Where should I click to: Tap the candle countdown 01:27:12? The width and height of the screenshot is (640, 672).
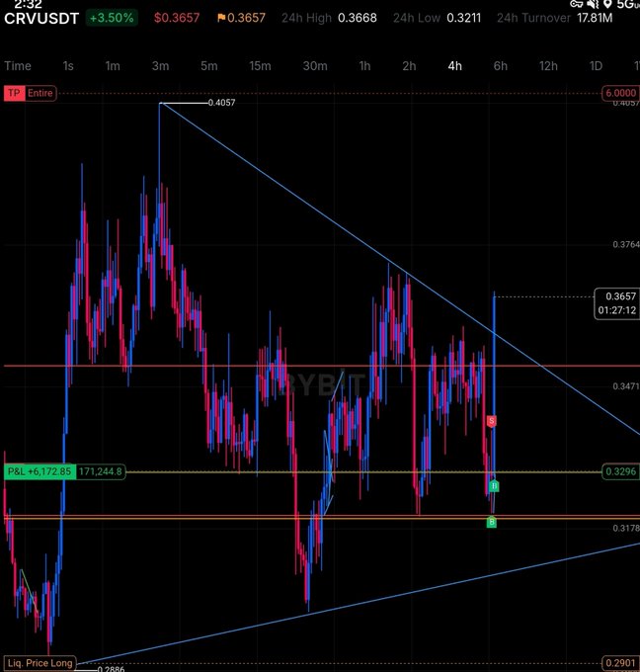click(x=617, y=310)
